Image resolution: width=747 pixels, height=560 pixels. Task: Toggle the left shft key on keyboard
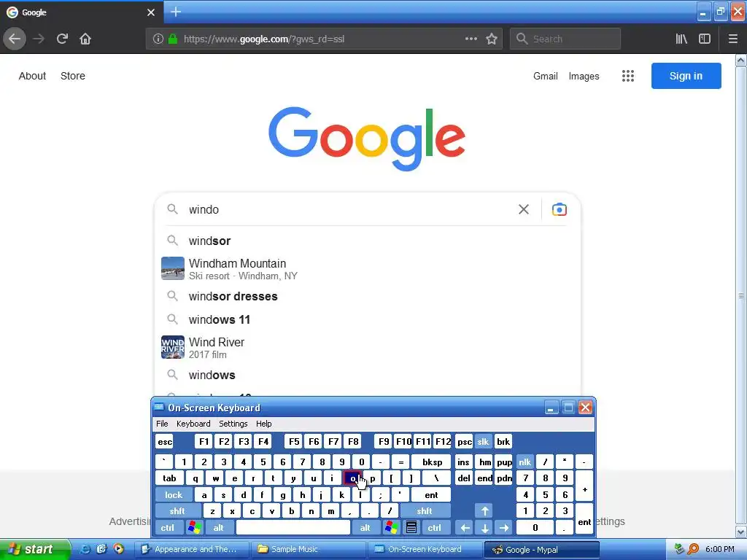click(x=177, y=511)
